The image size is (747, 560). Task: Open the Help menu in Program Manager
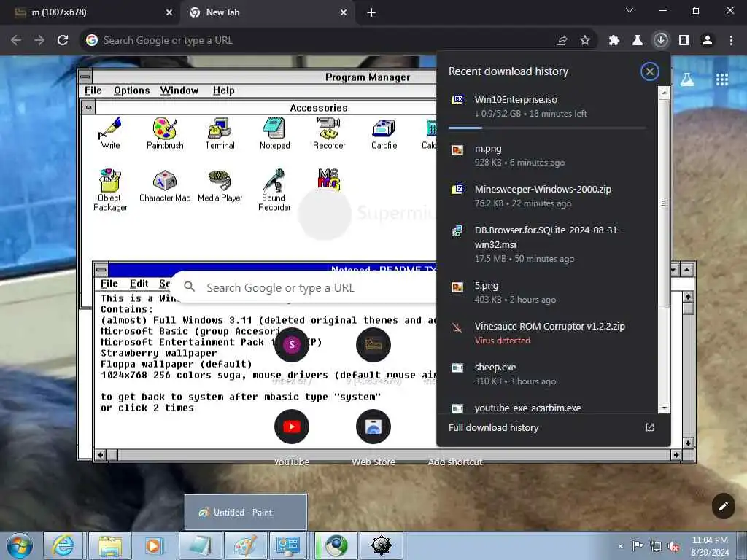click(x=223, y=90)
